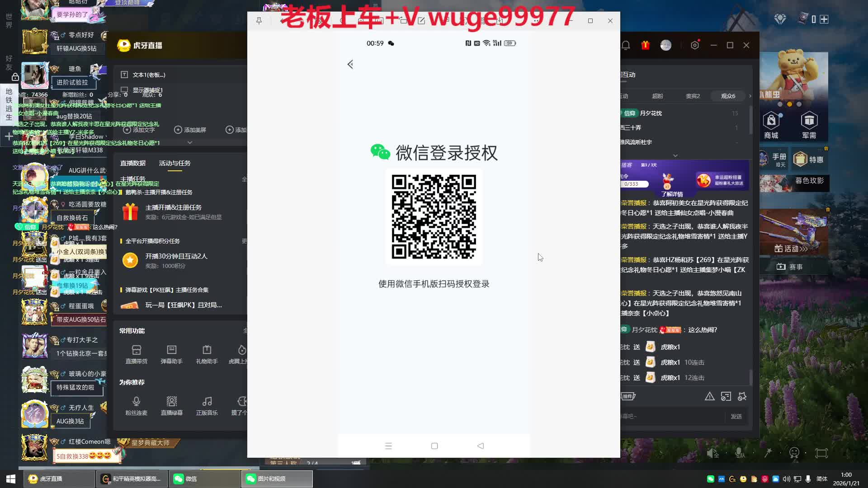Toggle pin window on top

pos(259,21)
